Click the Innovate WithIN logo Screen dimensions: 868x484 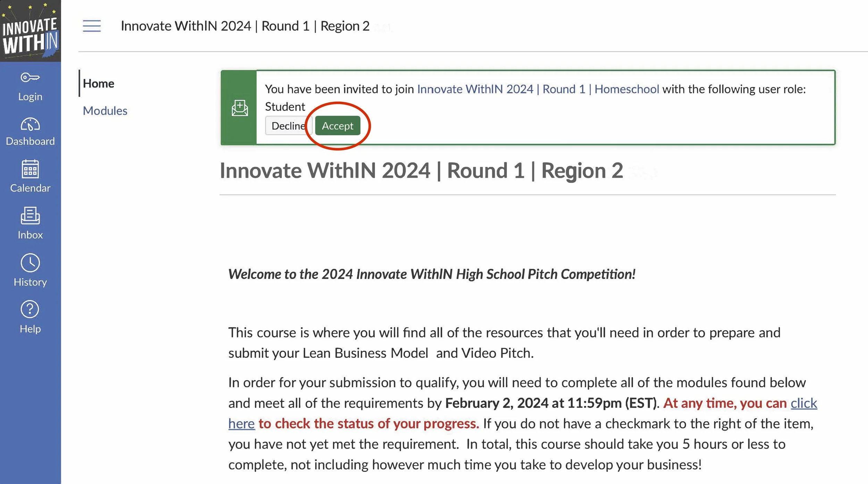pyautogui.click(x=30, y=31)
